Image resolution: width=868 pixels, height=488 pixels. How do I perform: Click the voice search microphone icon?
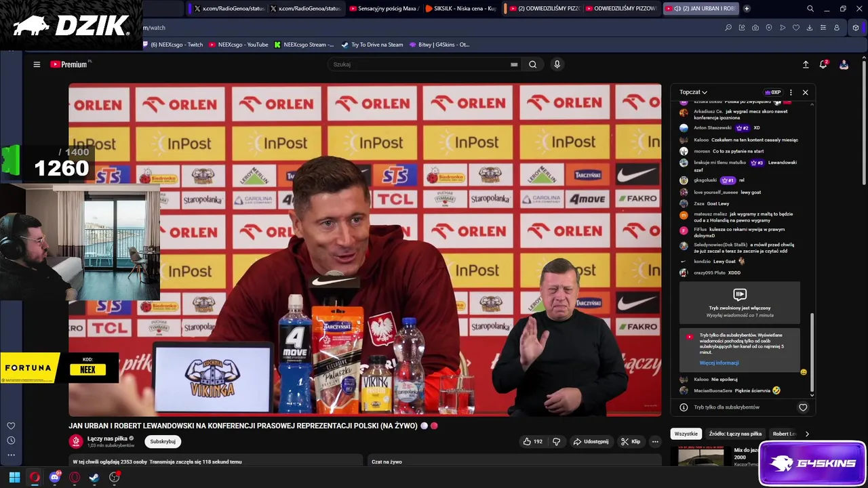[557, 64]
